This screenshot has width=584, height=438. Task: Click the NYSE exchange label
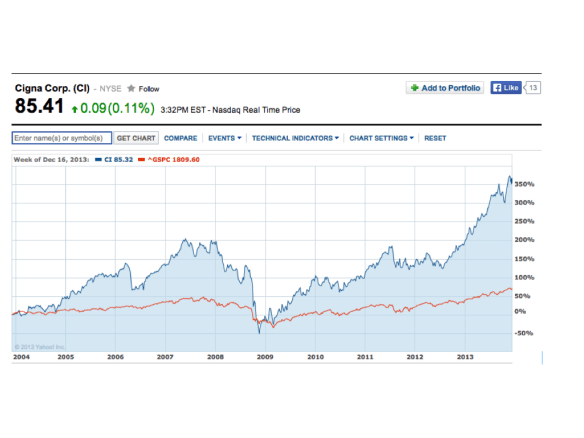[x=110, y=89]
